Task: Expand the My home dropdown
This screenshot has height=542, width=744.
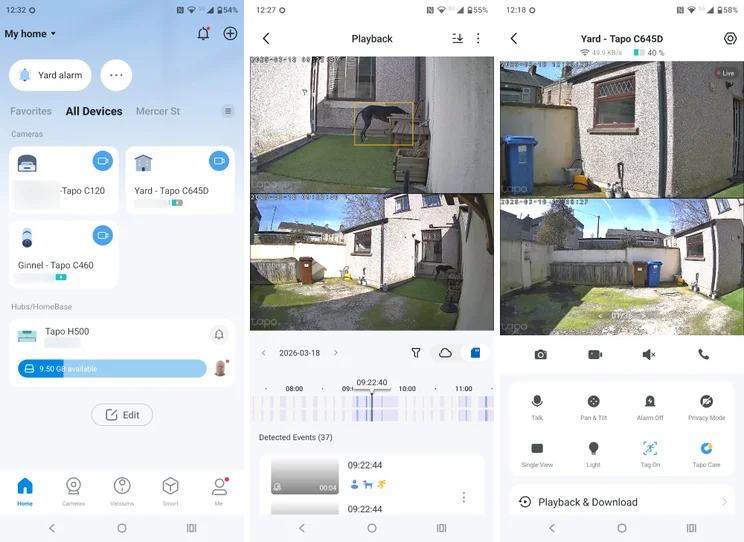Action: (x=30, y=34)
